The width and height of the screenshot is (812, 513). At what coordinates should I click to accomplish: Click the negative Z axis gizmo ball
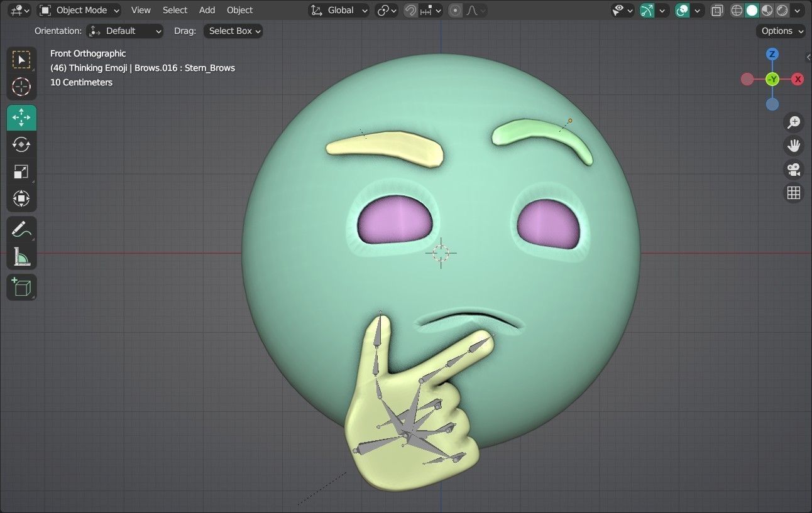[772, 104]
